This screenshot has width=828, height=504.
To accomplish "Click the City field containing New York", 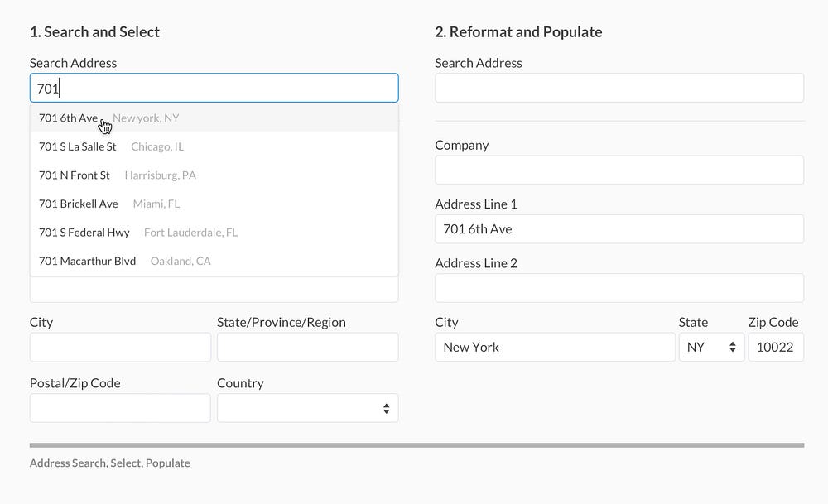I will 554,348.
